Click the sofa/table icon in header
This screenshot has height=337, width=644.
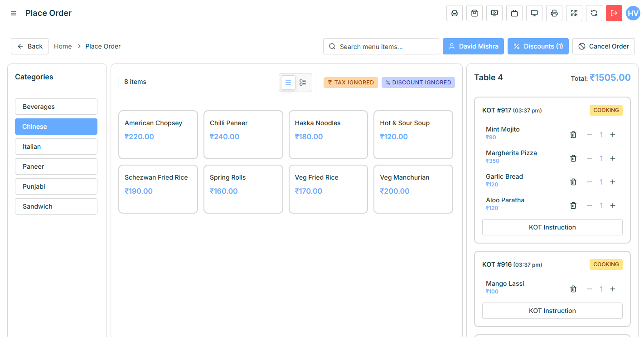(x=455, y=13)
